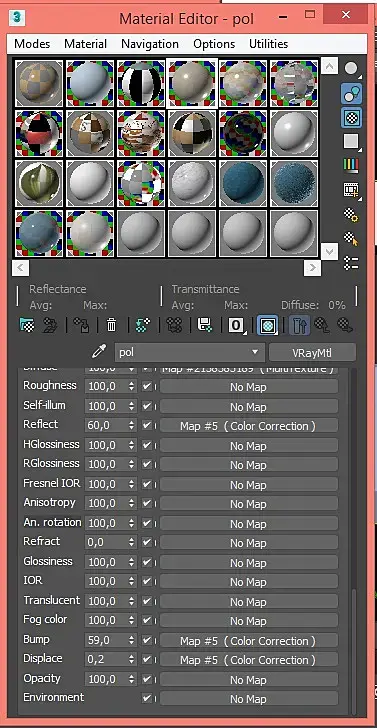Image resolution: width=377 pixels, height=728 pixels.
Task: Toggle Show Shaded Material in Viewport
Action: pyautogui.click(x=267, y=325)
